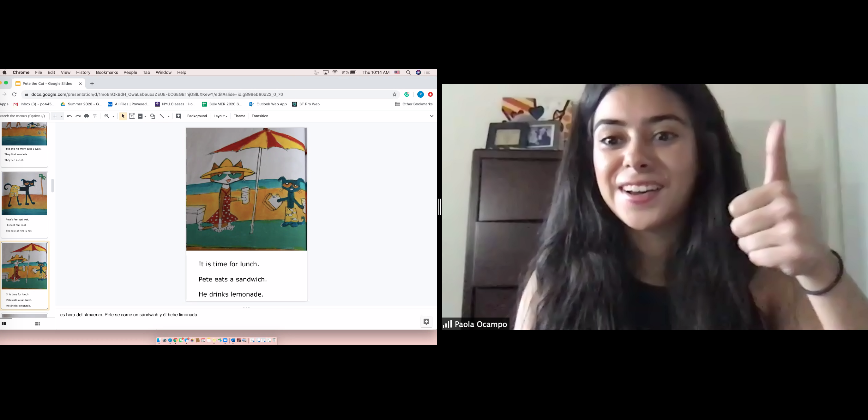Click the Print icon
The height and width of the screenshot is (420, 868).
[87, 116]
